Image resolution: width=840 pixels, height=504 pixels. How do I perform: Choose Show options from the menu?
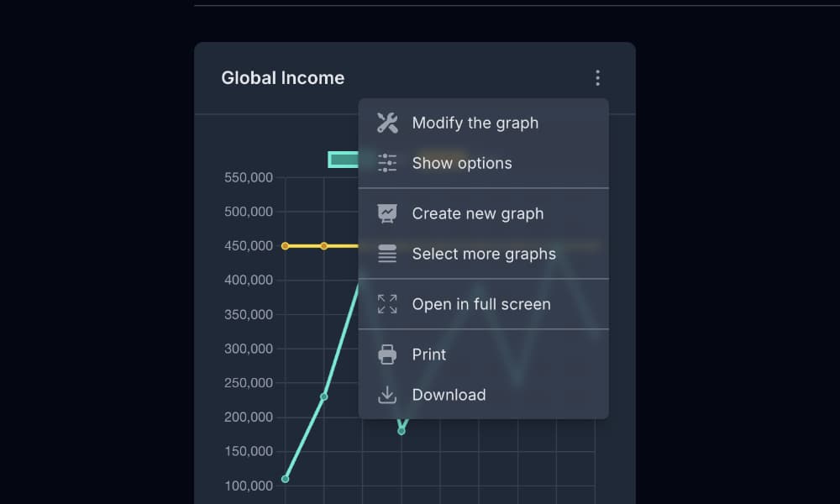pyautogui.click(x=461, y=163)
